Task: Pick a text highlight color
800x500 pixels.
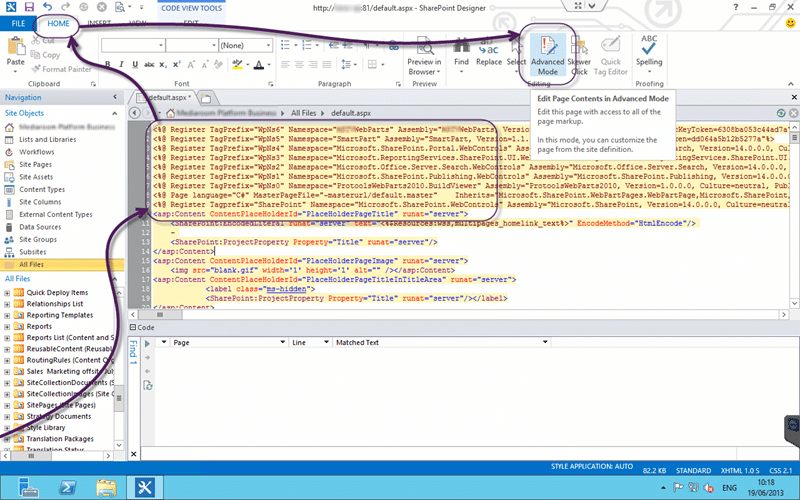Action: (237, 64)
